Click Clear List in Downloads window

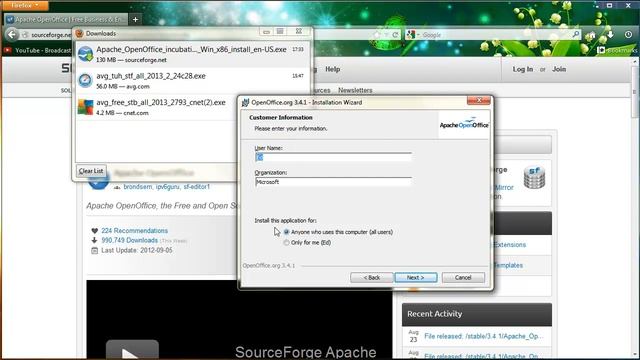pyautogui.click(x=91, y=171)
